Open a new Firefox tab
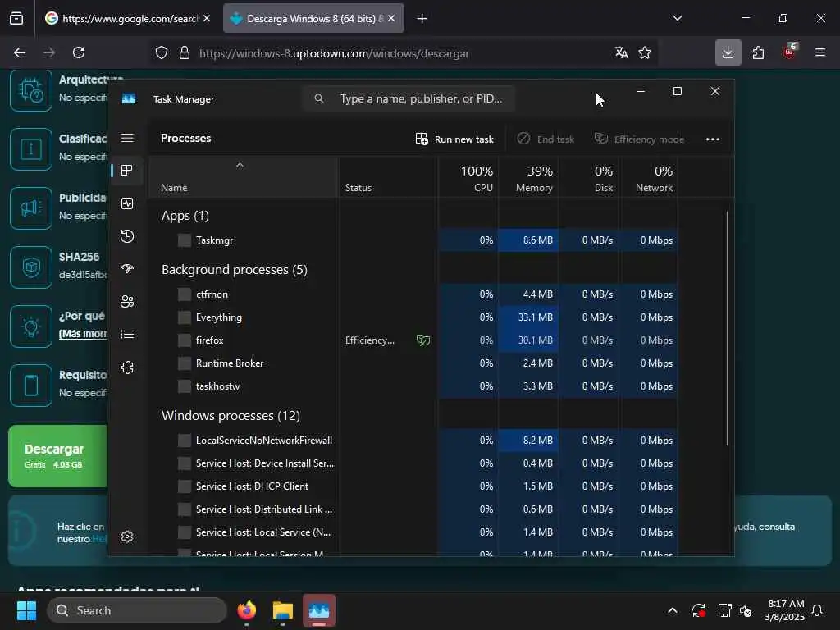Viewport: 840px width, 630px height. (x=422, y=19)
